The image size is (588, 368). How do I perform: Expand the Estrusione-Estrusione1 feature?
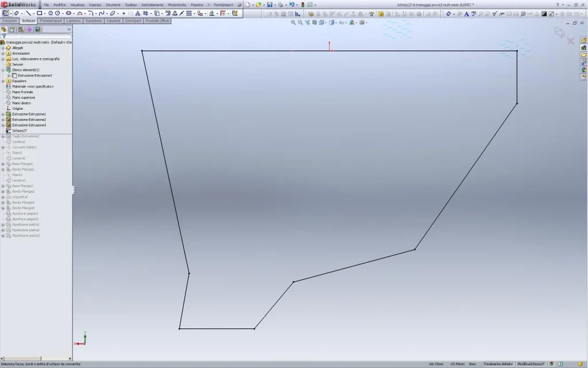pyautogui.click(x=3, y=114)
